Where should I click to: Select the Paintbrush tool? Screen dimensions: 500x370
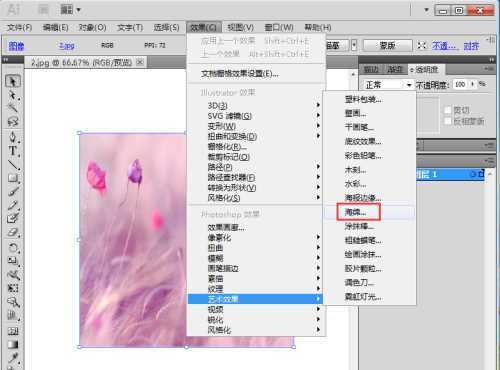[13, 192]
